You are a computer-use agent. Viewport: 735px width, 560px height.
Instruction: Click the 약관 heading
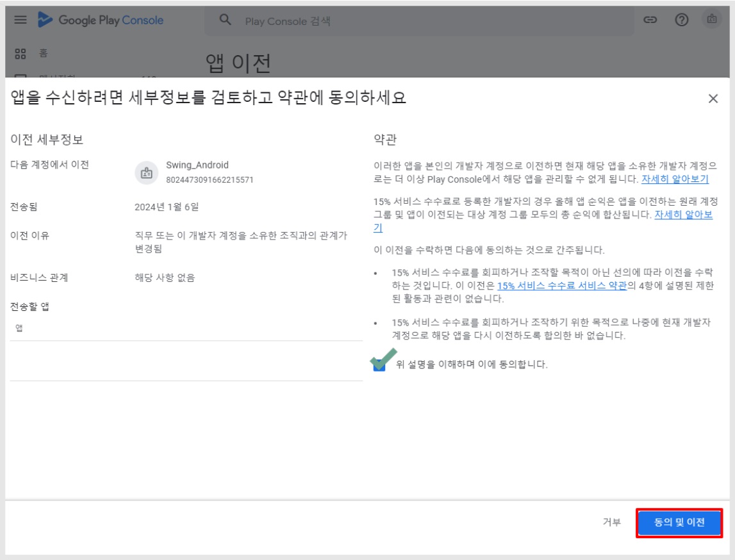[x=385, y=140]
